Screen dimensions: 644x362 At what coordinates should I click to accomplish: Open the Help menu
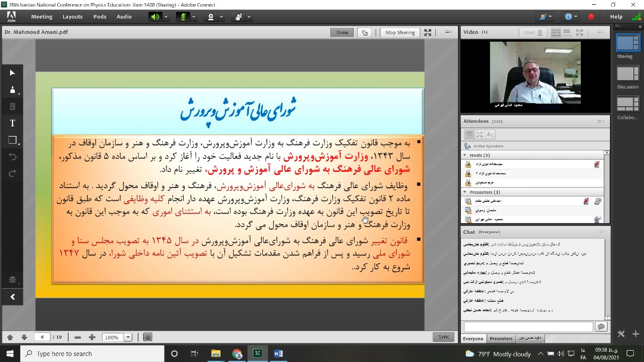[x=616, y=17]
